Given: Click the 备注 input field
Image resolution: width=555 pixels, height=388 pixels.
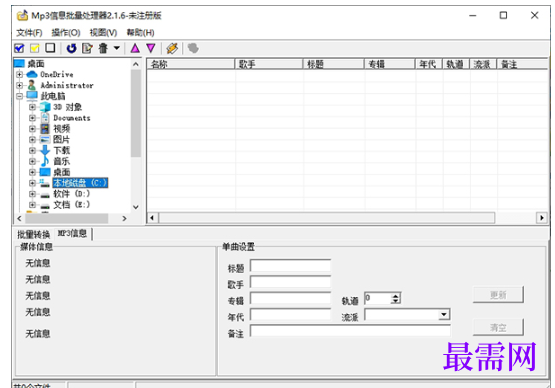Looking at the screenshot, I should tap(350, 331).
